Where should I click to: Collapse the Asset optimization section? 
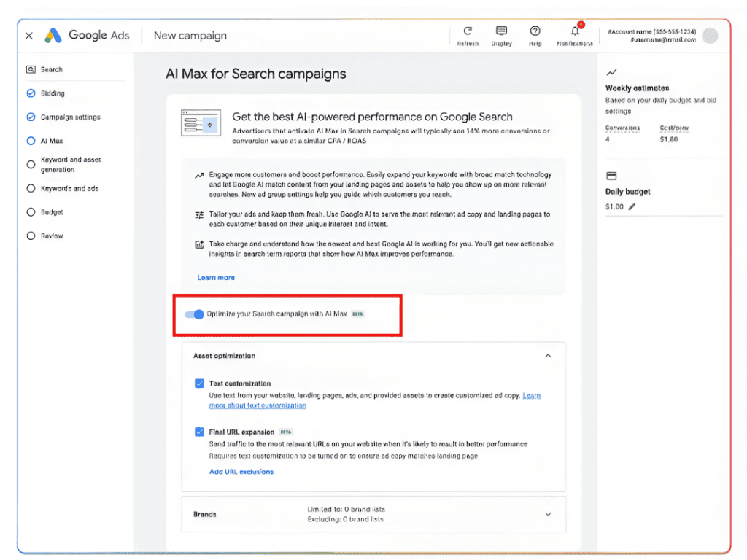click(x=548, y=356)
